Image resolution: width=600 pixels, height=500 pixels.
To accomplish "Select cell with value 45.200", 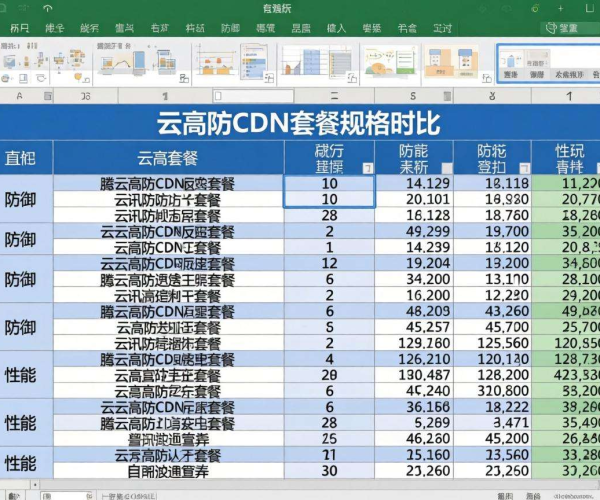I will click(x=492, y=439).
